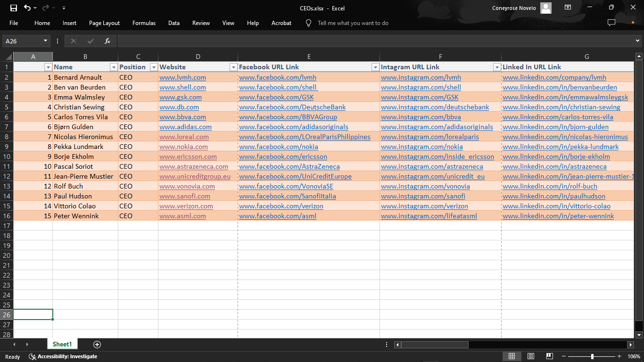Viewport: 644px width, 362px height.
Task: Switch to the Formulas ribbon tab
Action: point(144,23)
